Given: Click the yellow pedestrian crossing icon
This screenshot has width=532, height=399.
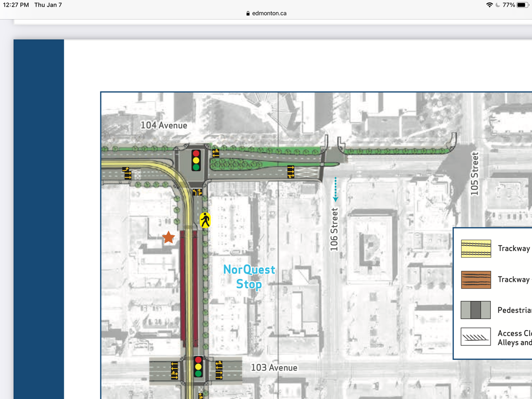Looking at the screenshot, I should (205, 220).
